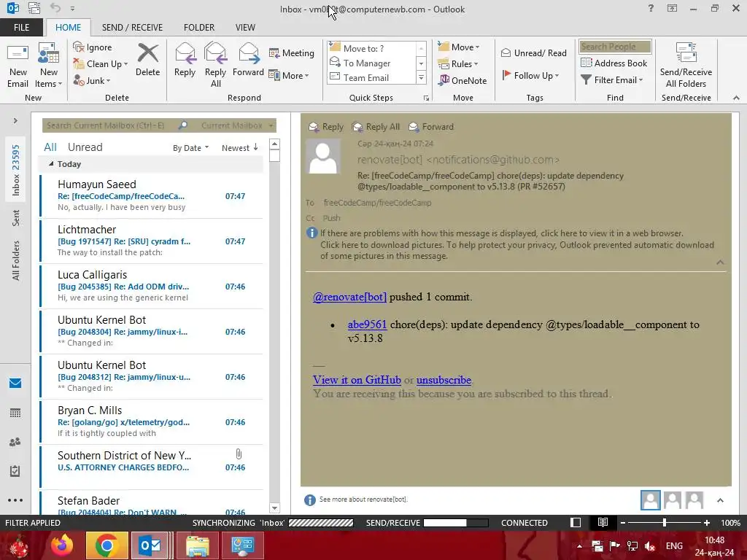Collapse the Today group

[x=51, y=164]
